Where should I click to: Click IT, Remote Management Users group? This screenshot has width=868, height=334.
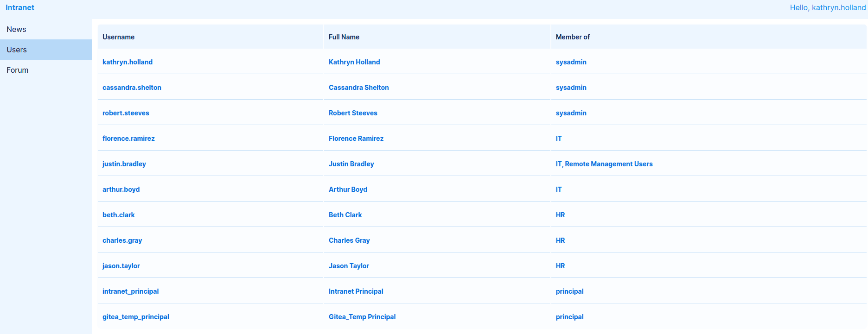604,164
